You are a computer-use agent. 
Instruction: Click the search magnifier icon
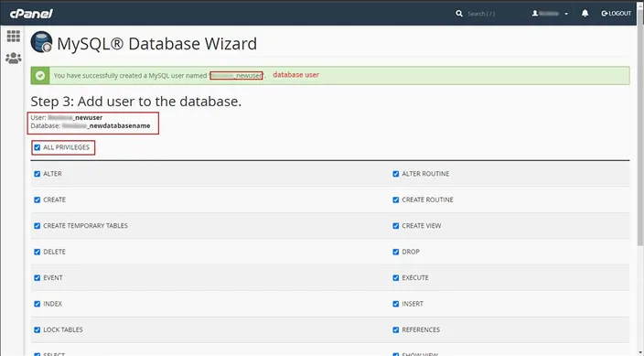click(x=459, y=14)
